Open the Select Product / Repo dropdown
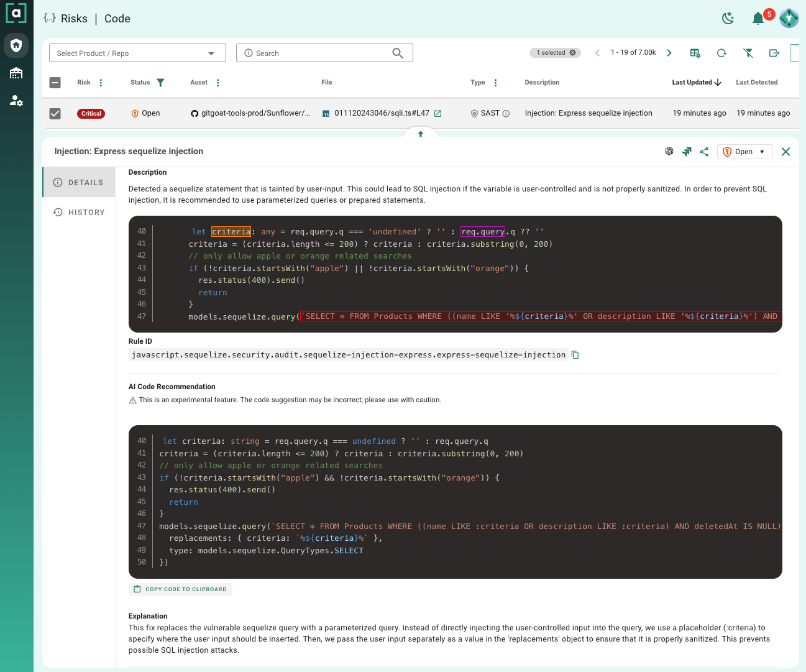The height and width of the screenshot is (672, 806). click(x=137, y=53)
